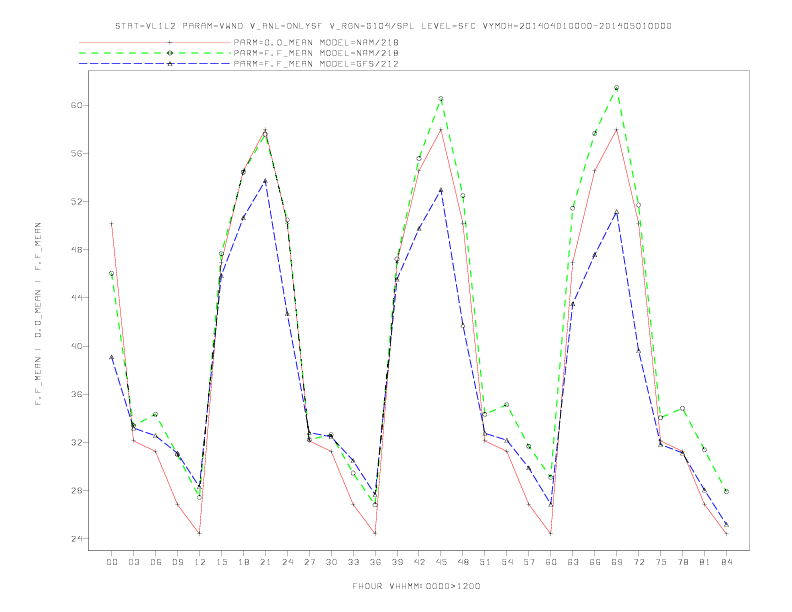Click the x-axis tick label 84
This screenshot has height=612, width=792.
[726, 562]
